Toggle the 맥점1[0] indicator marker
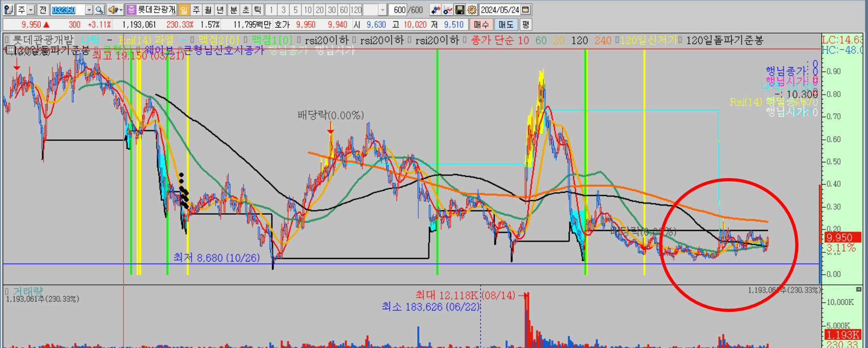 pyautogui.click(x=246, y=40)
